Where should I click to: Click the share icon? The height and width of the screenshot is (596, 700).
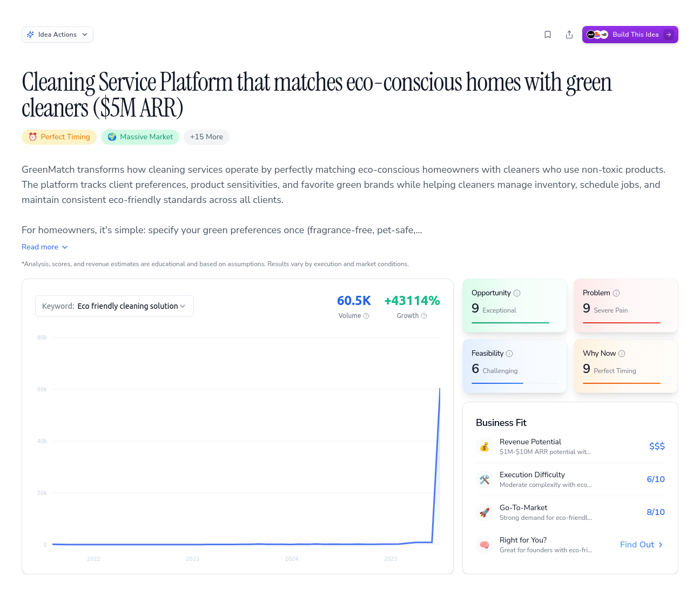pos(569,35)
